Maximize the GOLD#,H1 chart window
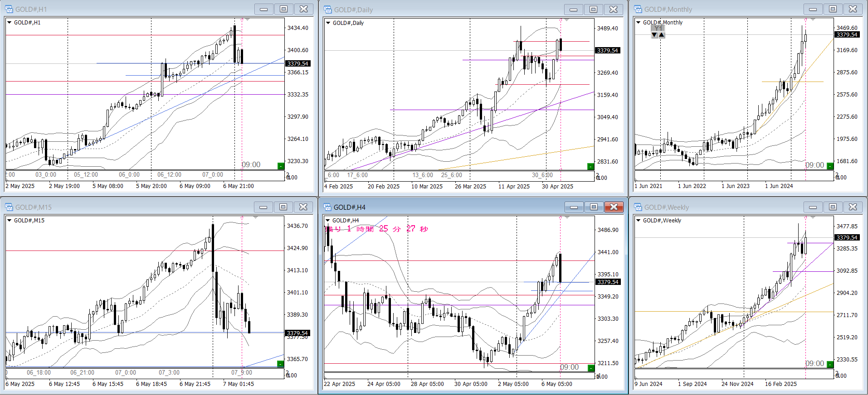Viewport: 868px width, 395px height. pyautogui.click(x=284, y=9)
